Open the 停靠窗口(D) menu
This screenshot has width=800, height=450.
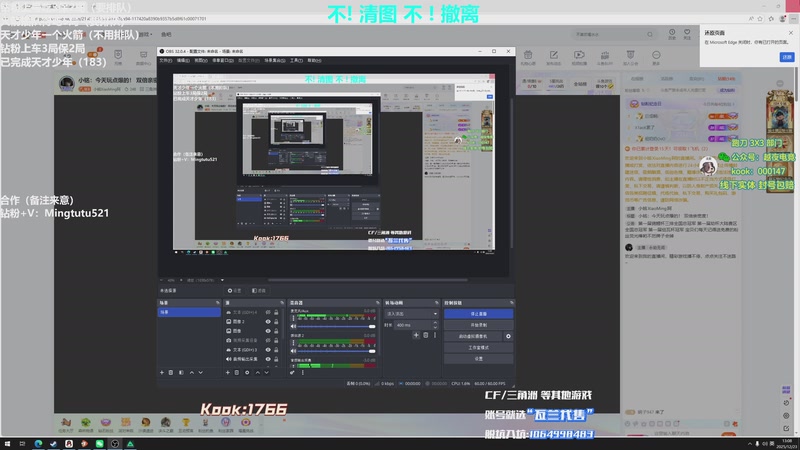click(x=223, y=60)
